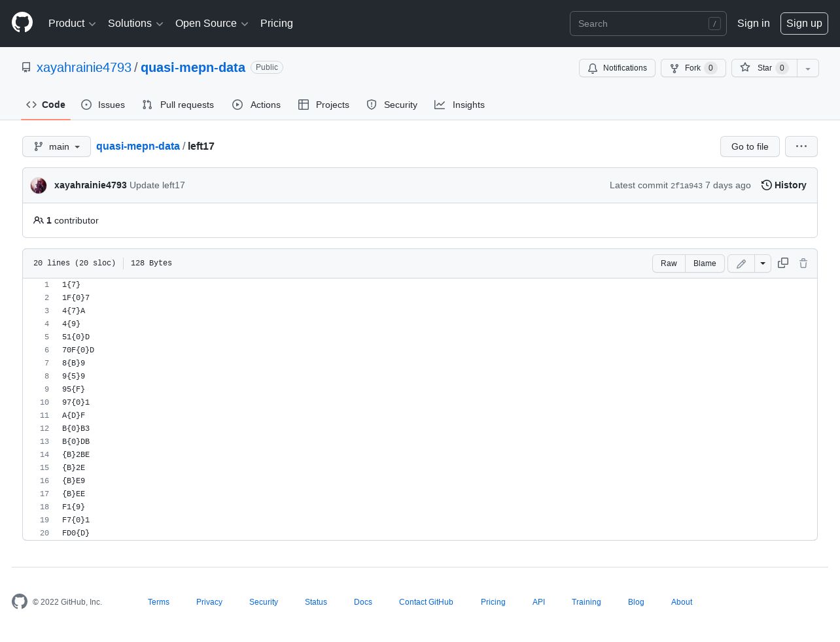This screenshot has height=642, width=840.
Task: Focus the Search input field
Action: tap(648, 24)
